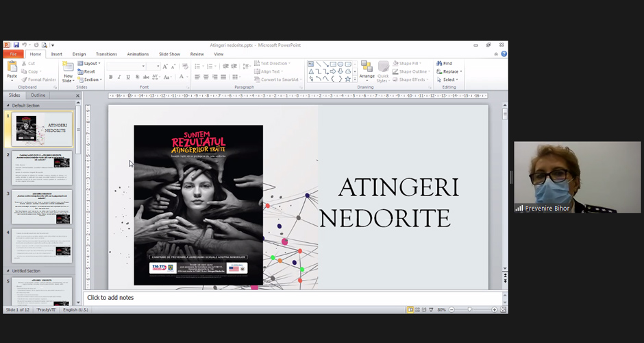
Task: Apply bold formatting
Action: [110, 77]
